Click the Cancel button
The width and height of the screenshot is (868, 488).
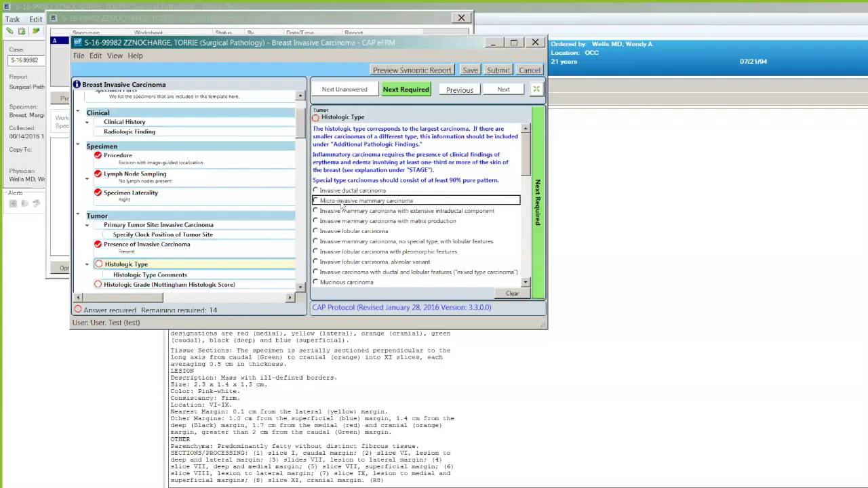click(x=530, y=70)
